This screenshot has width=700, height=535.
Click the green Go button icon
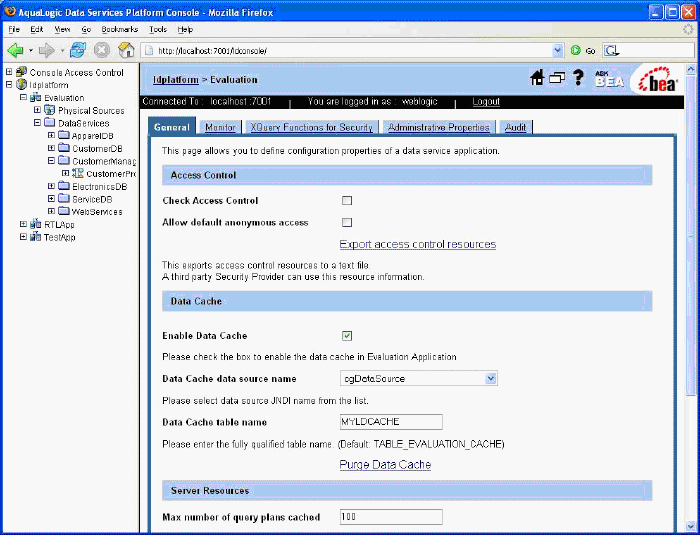[x=575, y=50]
